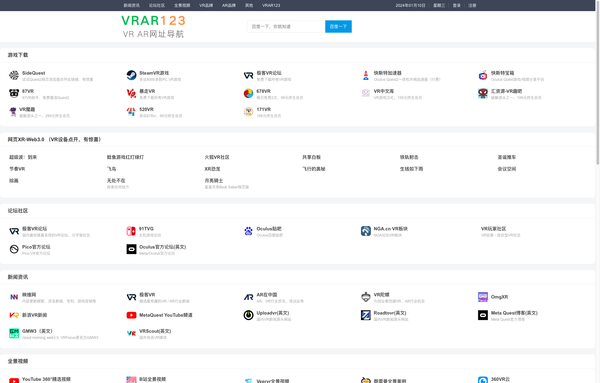The image size is (600, 383).
Task: Click the blue 百度一下 search button
Action: coord(338,26)
